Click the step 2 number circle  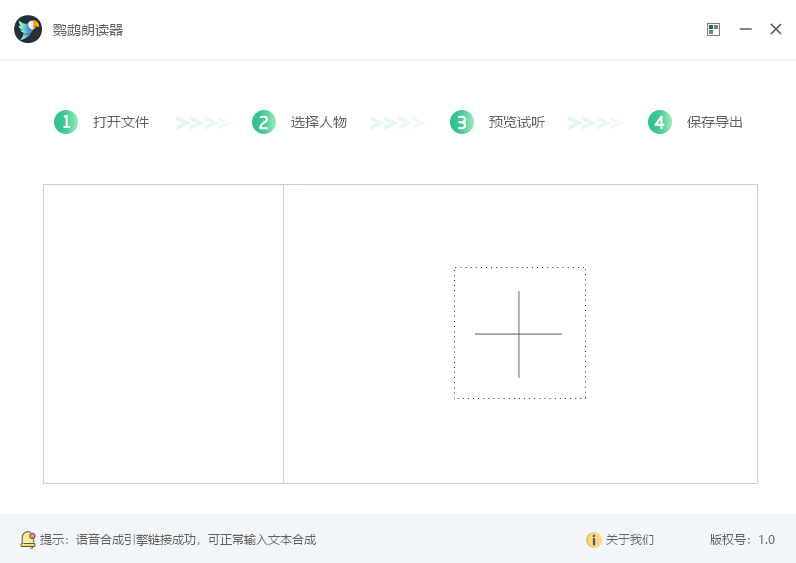click(x=263, y=122)
